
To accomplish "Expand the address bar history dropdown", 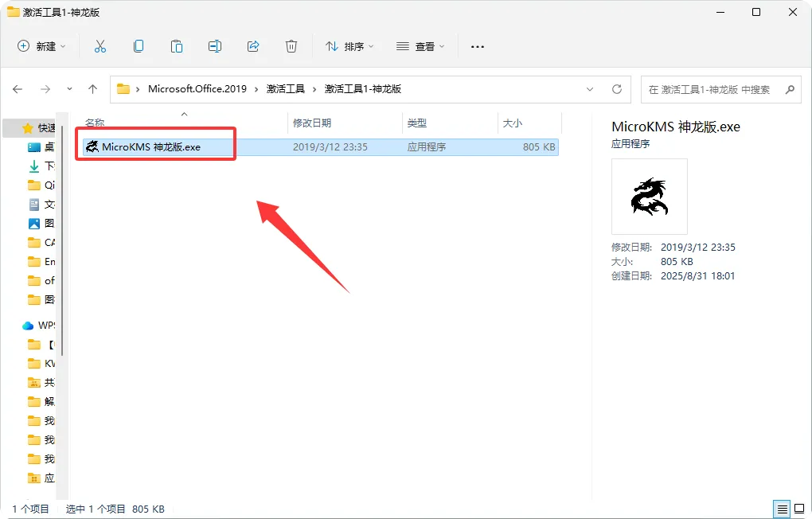I will (590, 89).
